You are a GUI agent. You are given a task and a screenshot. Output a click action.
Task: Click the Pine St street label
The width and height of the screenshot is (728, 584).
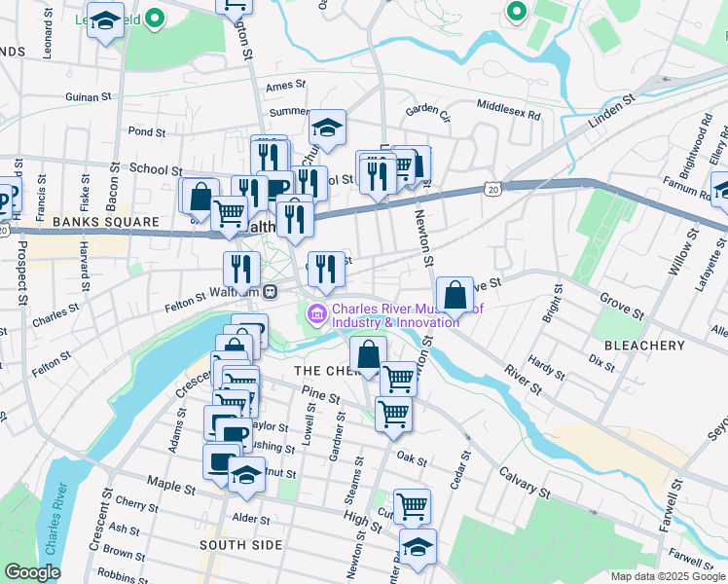[x=321, y=394]
